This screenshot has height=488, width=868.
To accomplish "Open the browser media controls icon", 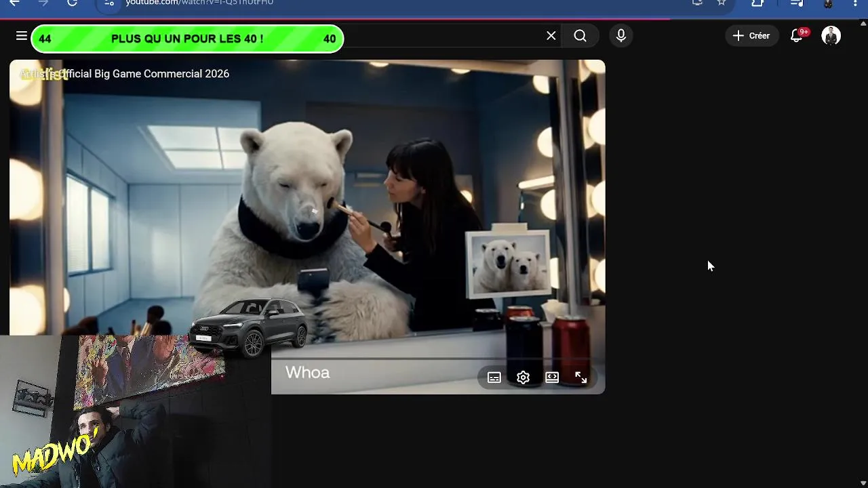I will click(x=797, y=3).
